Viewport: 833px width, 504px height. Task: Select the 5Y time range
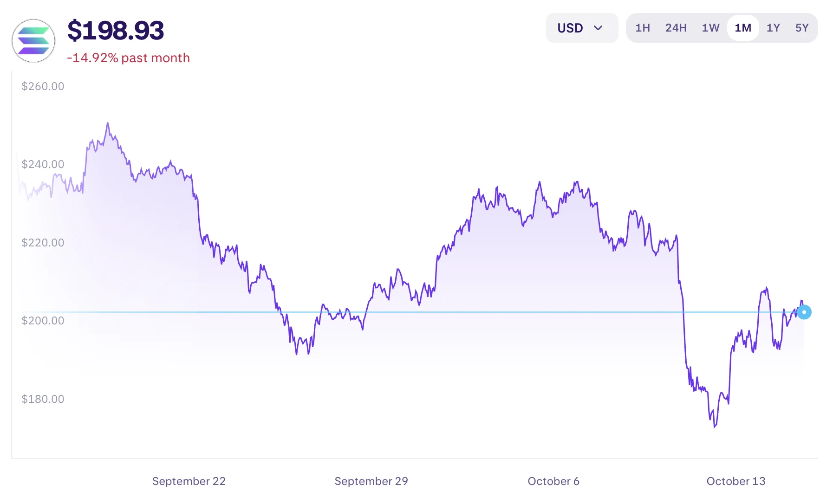(x=802, y=28)
